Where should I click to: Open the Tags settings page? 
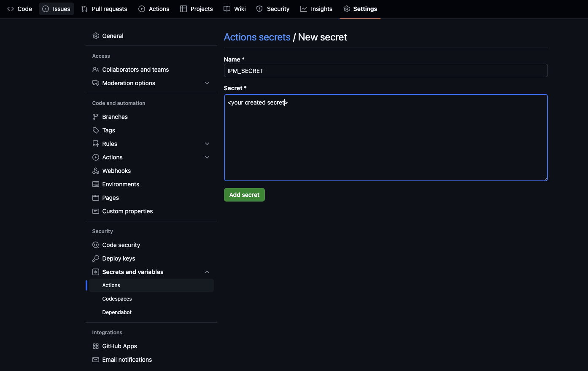[151, 130]
